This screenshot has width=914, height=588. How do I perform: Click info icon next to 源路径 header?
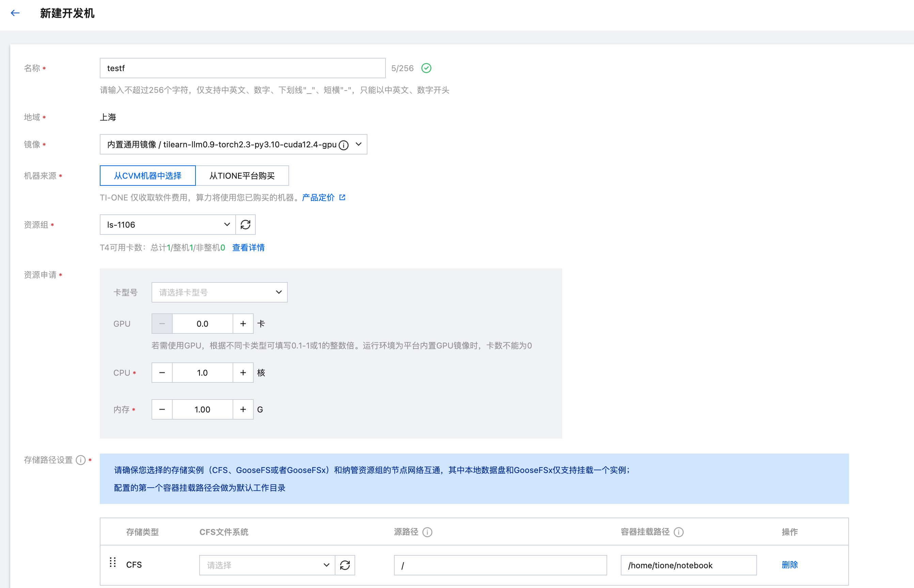(427, 532)
